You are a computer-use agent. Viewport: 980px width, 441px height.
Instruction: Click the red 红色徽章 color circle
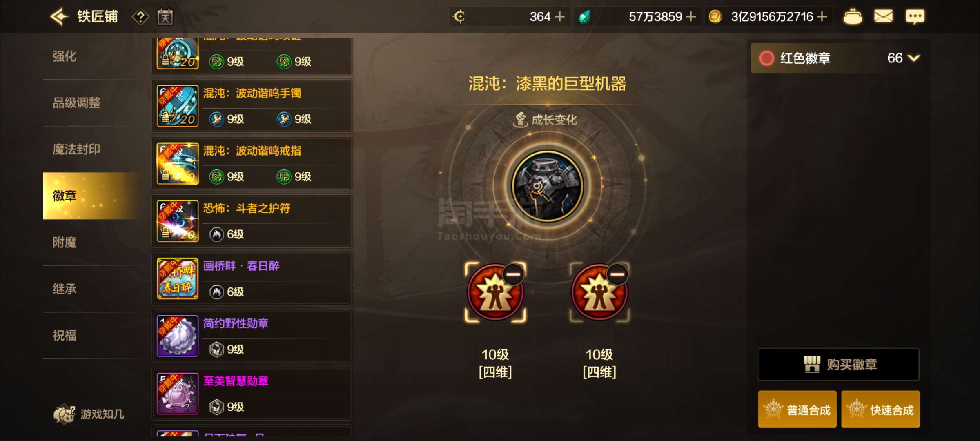point(766,58)
